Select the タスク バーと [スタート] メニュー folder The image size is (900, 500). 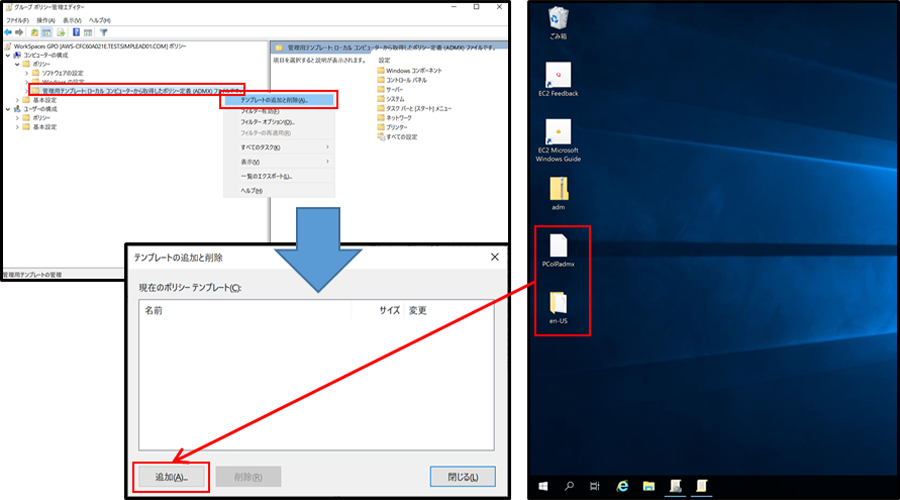point(414,108)
